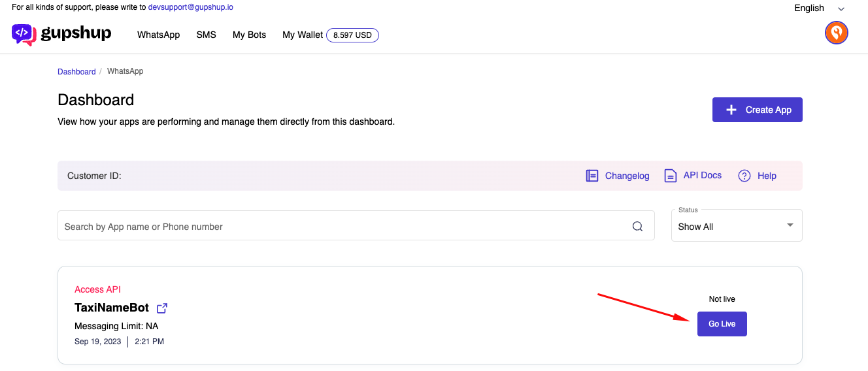This screenshot has width=868, height=371.
Task: Click the Access API label
Action: 97,289
